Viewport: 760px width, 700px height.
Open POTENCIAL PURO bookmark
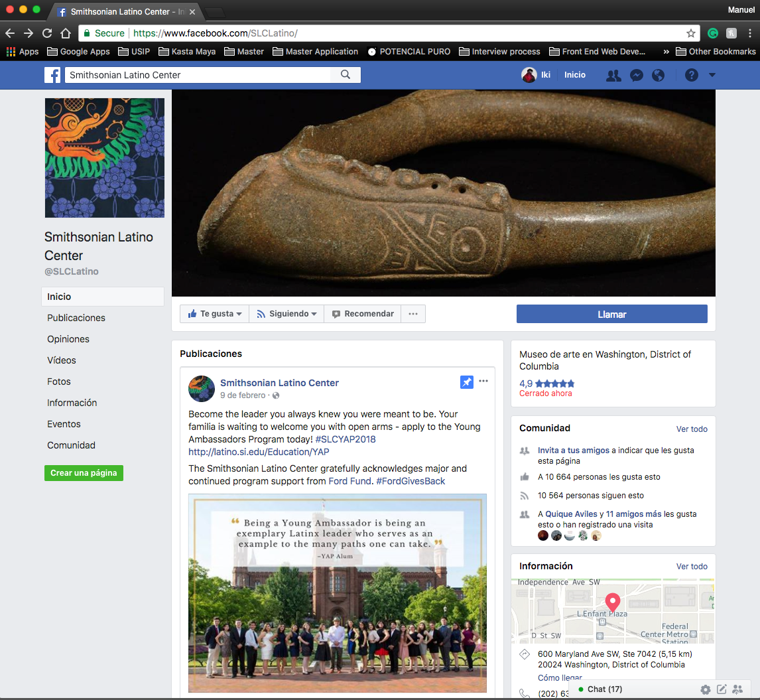(x=409, y=51)
